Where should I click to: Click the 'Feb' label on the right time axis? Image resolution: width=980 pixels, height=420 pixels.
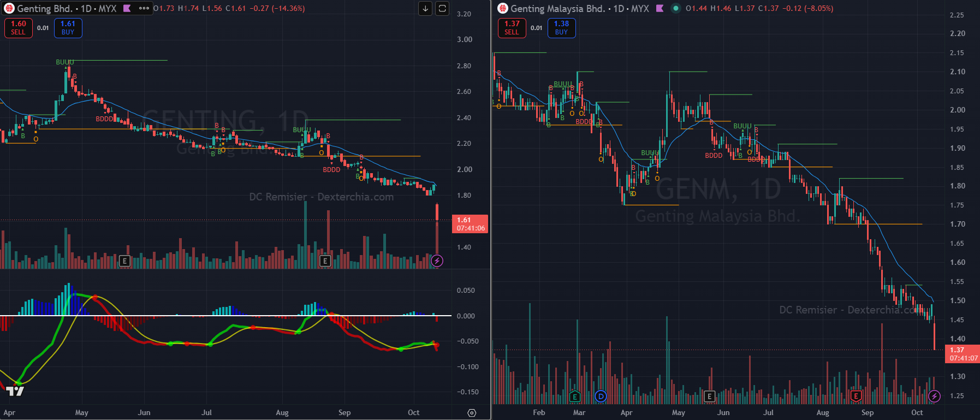tap(539, 412)
